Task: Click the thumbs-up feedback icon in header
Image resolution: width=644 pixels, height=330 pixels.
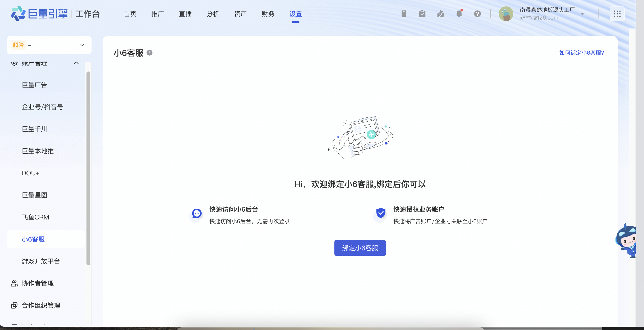Action: point(440,14)
